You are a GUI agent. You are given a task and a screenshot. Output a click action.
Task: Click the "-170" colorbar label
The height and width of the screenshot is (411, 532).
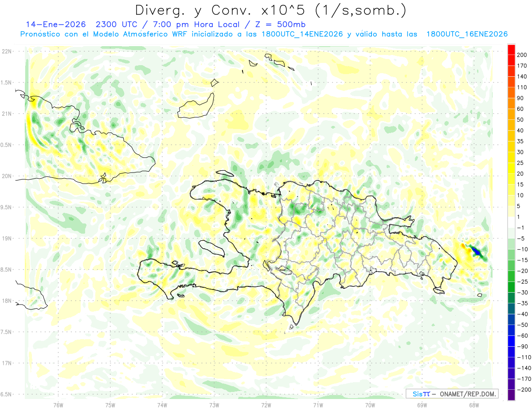click(524, 379)
